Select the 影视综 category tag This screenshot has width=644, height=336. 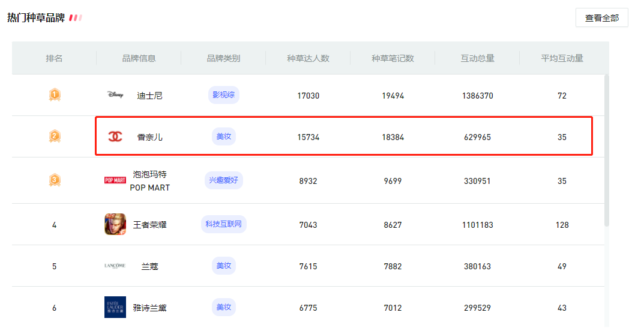pos(223,95)
